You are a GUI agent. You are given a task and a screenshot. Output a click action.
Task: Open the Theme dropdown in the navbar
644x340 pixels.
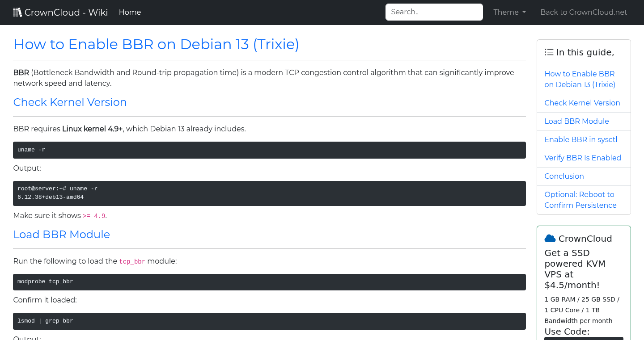tap(509, 12)
